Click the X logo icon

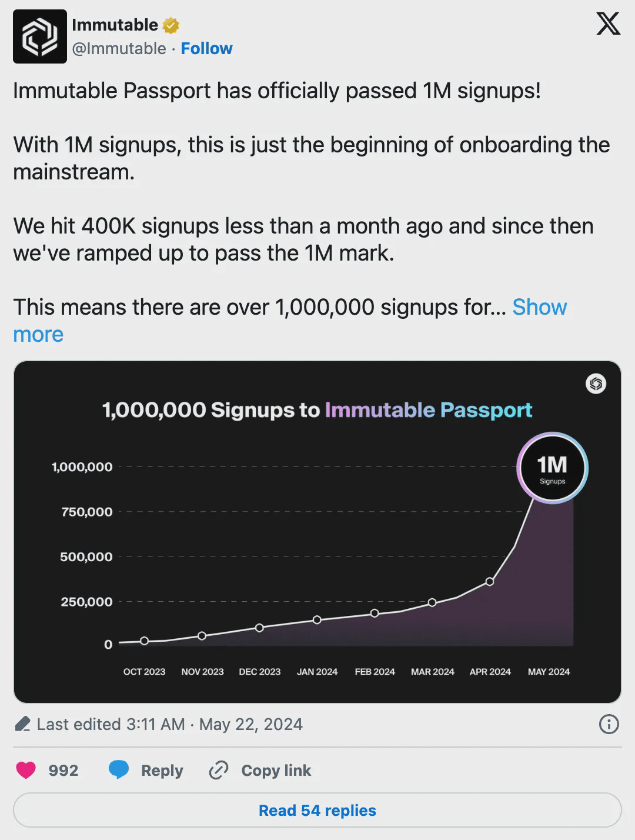(x=608, y=24)
